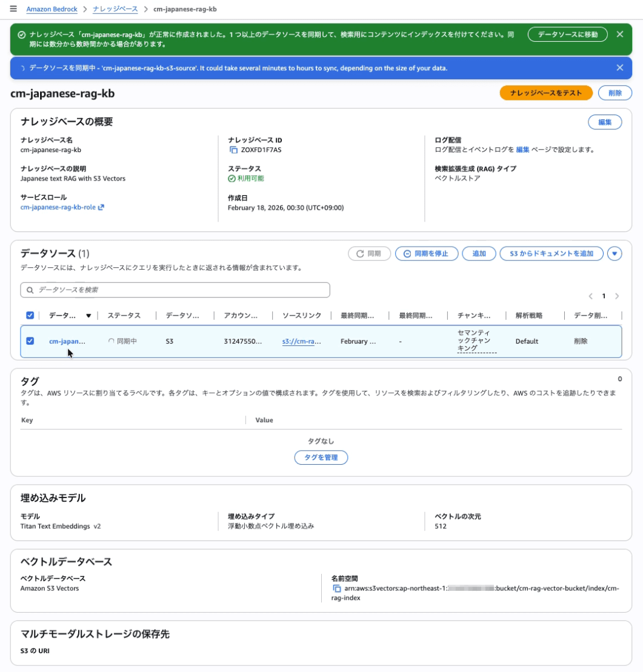The image size is (643, 672).
Task: Navigate to ナレッジベース breadcrumb
Action: point(115,9)
